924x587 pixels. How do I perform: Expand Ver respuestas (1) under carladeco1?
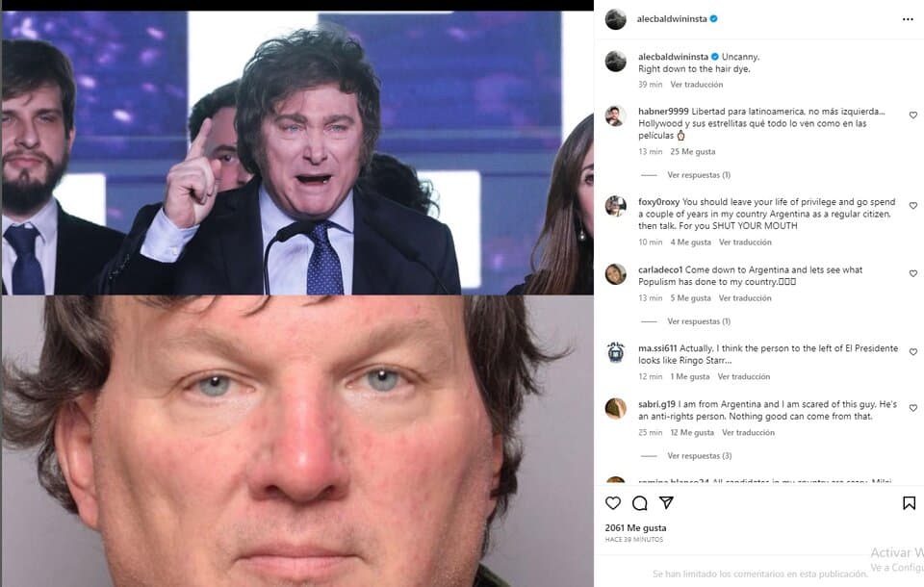click(699, 321)
